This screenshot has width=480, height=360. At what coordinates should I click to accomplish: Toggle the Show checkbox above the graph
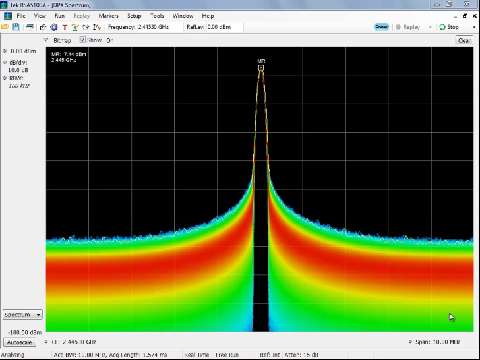coord(82,40)
